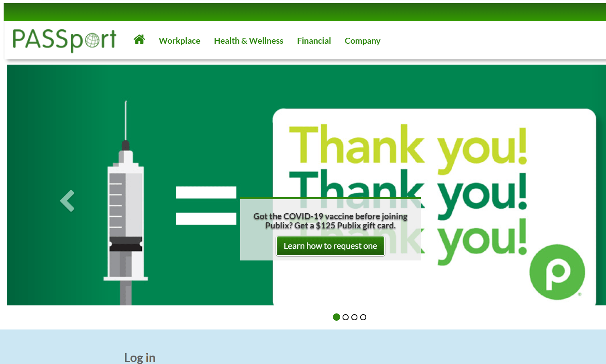Open the Company menu
This screenshot has width=606, height=364.
(363, 41)
